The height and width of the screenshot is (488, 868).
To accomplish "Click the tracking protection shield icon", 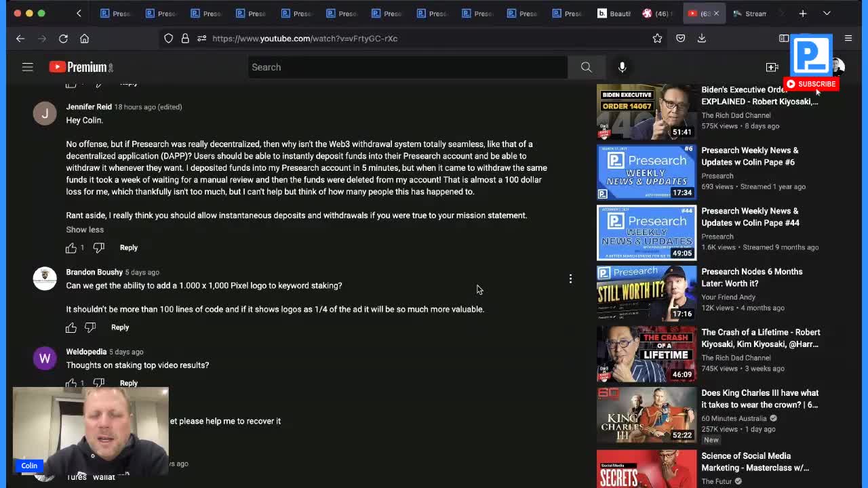I will coord(168,39).
